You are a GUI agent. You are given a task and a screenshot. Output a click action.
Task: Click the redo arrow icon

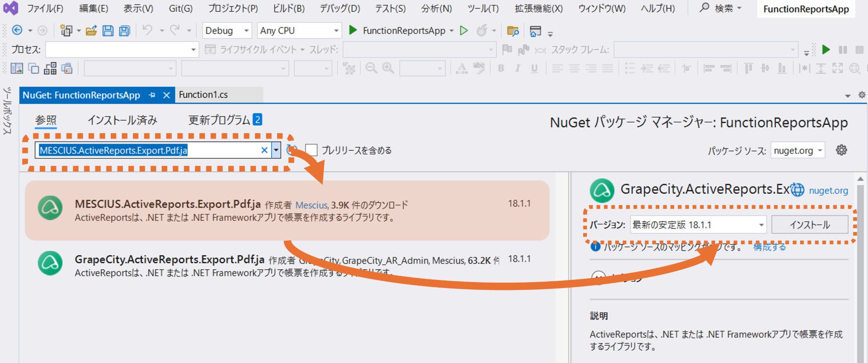pyautogui.click(x=175, y=30)
